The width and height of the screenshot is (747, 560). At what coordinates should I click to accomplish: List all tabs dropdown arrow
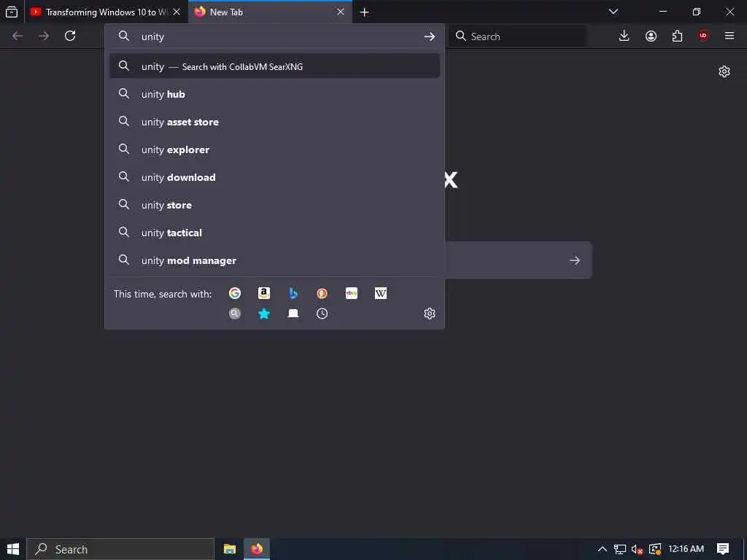[x=613, y=12]
